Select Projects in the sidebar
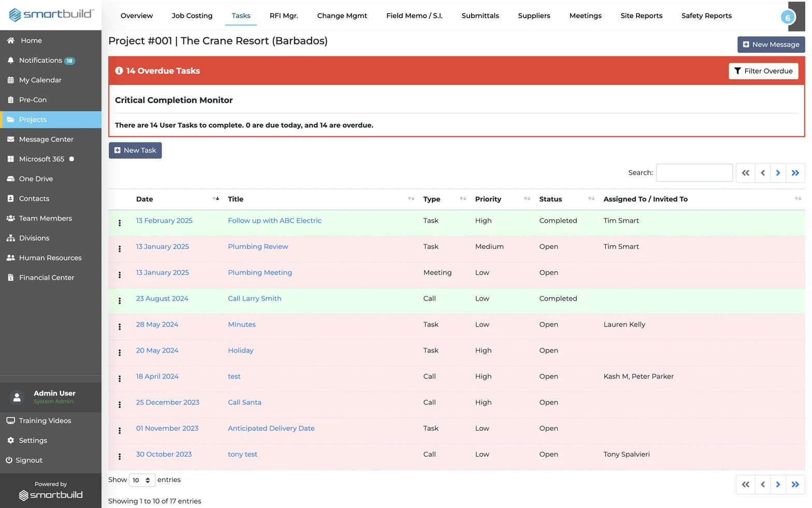 click(x=51, y=119)
